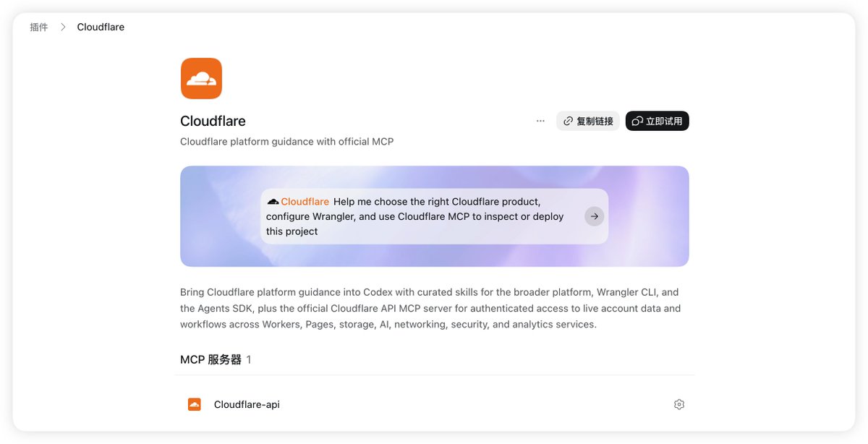Click the plugin description paragraph about Codex
Viewport: 868px width, 444px height.
pyautogui.click(x=430, y=308)
